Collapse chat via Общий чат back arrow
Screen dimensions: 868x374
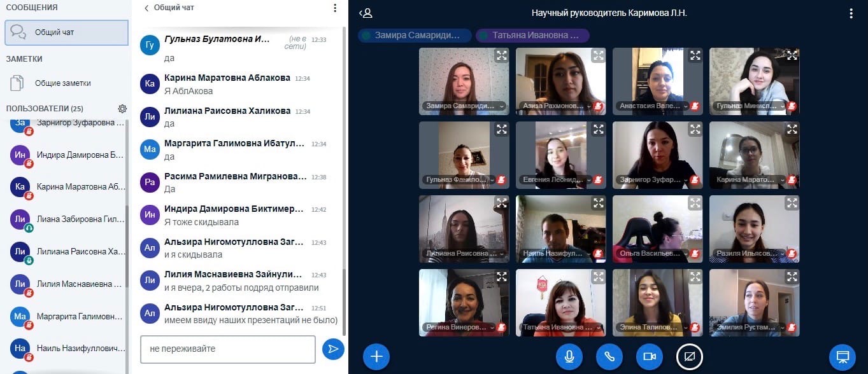147,8
